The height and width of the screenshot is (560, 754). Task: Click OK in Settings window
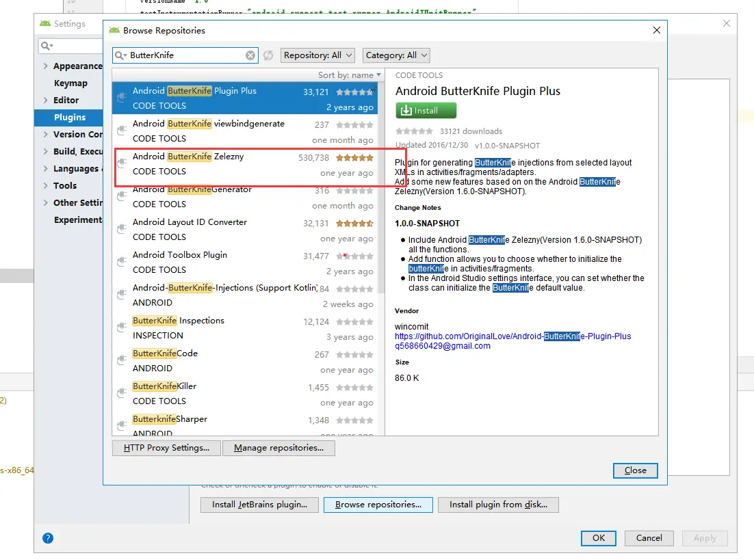click(598, 538)
